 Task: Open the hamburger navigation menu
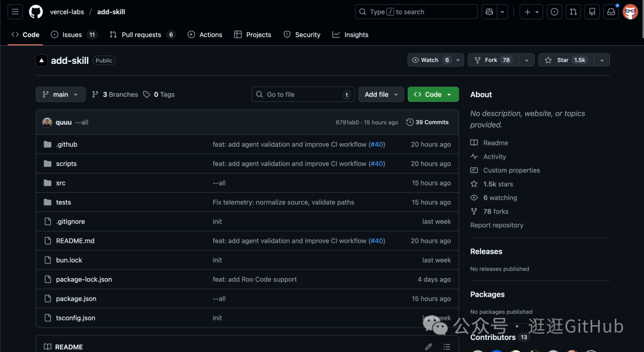(x=16, y=12)
